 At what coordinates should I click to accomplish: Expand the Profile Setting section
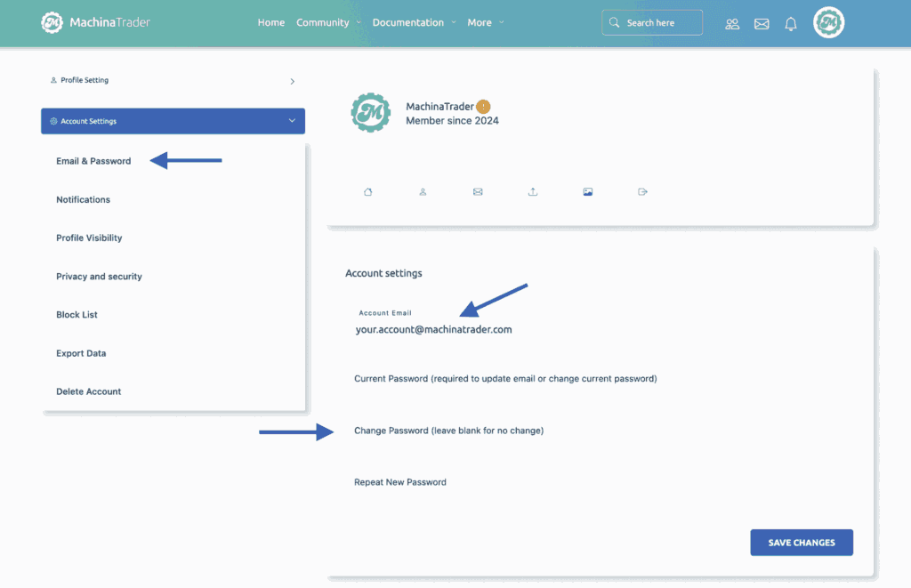(173, 81)
